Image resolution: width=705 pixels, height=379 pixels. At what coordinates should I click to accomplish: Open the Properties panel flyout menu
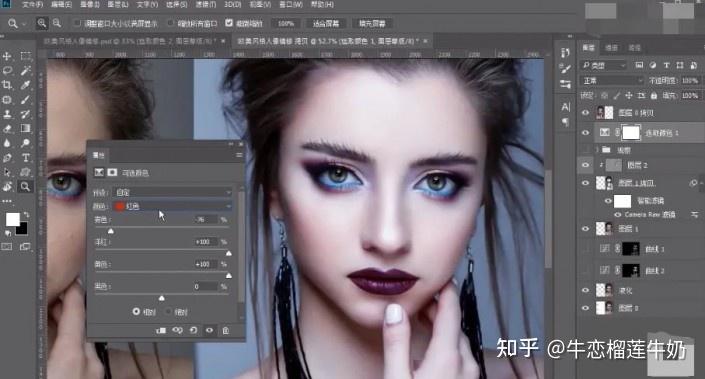[239, 155]
